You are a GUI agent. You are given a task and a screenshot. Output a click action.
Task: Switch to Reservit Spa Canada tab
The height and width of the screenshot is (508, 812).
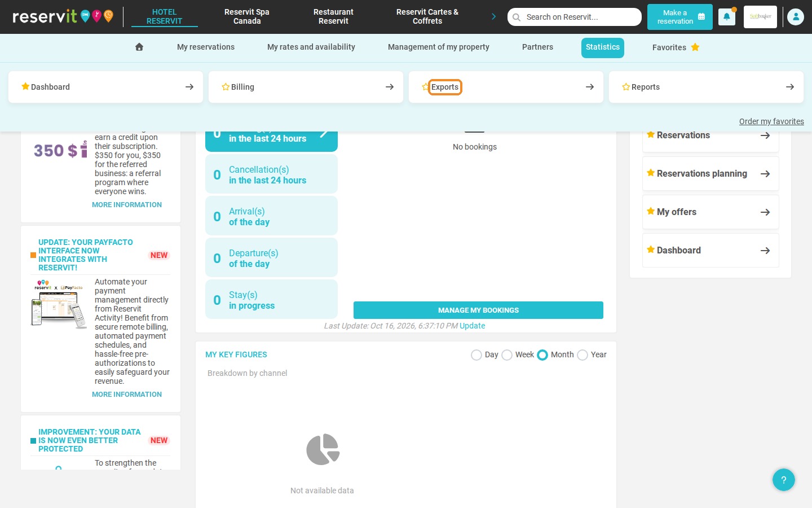tap(247, 16)
